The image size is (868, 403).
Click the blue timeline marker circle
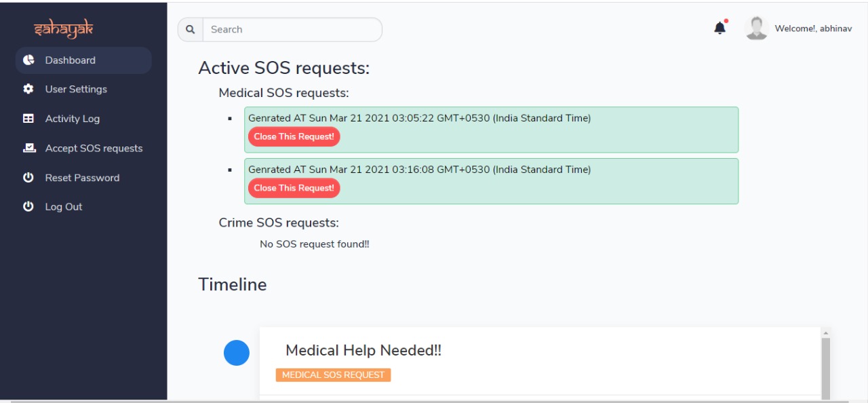(237, 353)
